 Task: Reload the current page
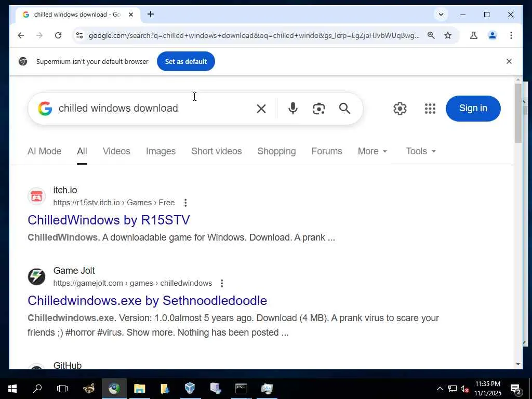pos(58,35)
